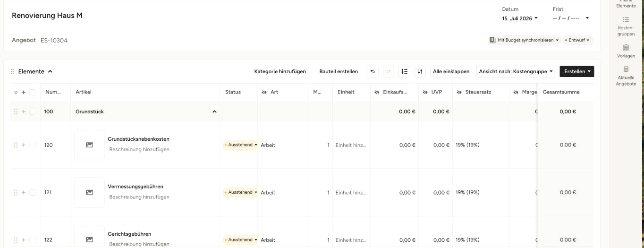
Task: Toggle visibility of the Steuersatz column
Action: pyautogui.click(x=459, y=92)
